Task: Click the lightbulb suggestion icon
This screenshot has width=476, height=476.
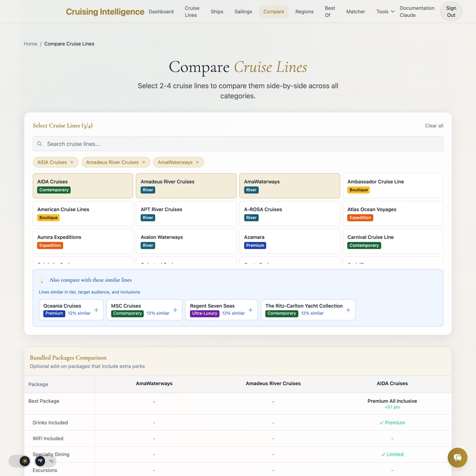Action: coord(42,280)
